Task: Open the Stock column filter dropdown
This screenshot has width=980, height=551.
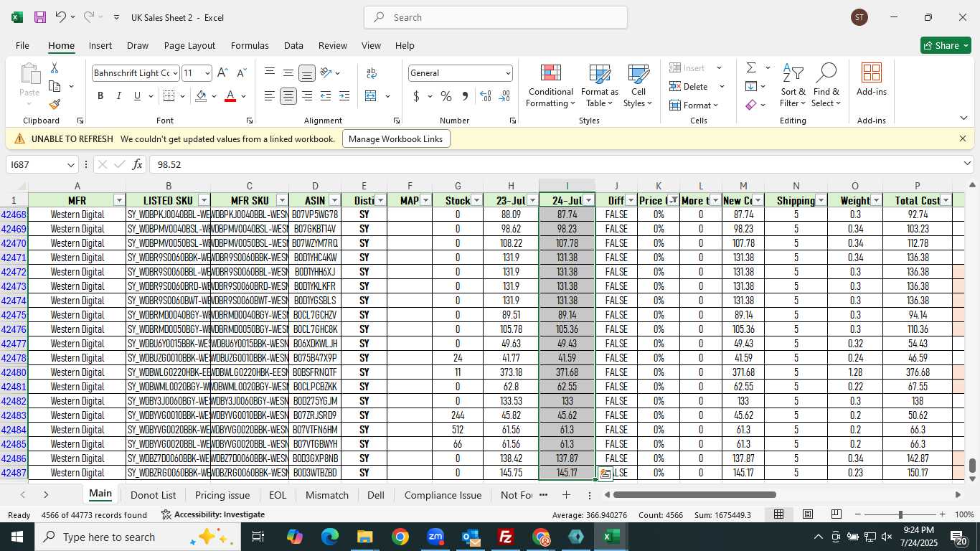Action: coord(476,200)
